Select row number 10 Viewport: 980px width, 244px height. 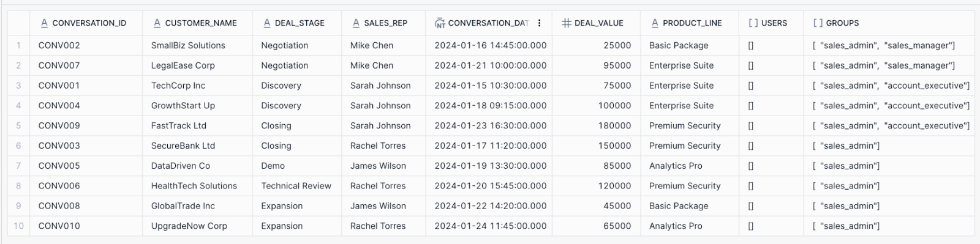18,226
